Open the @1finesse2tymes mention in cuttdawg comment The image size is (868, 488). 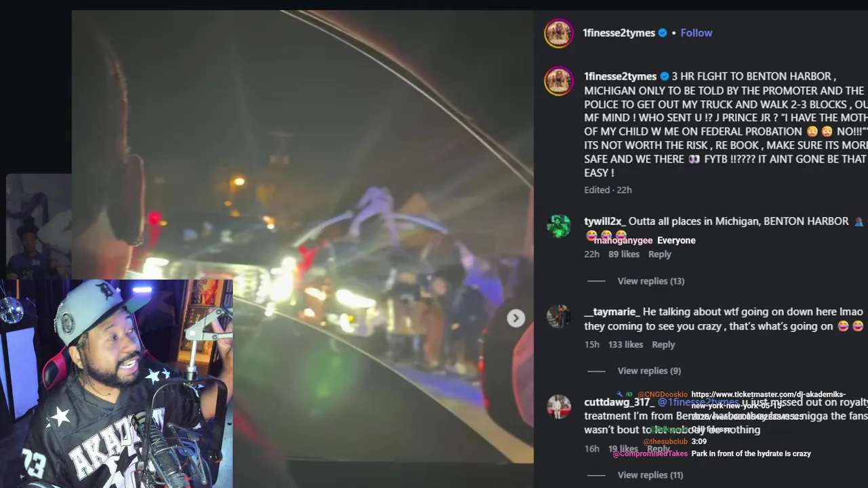coord(698,402)
